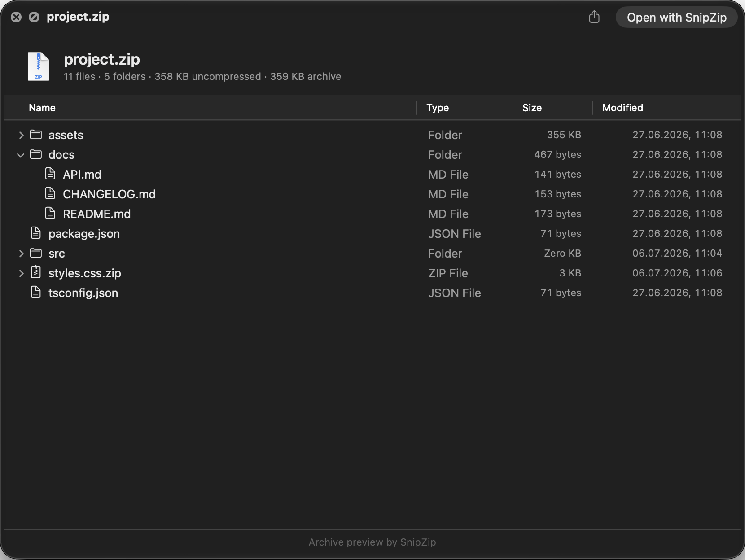Image resolution: width=745 pixels, height=560 pixels.
Task: Open the archive with the SnipZip button
Action: 676,17
